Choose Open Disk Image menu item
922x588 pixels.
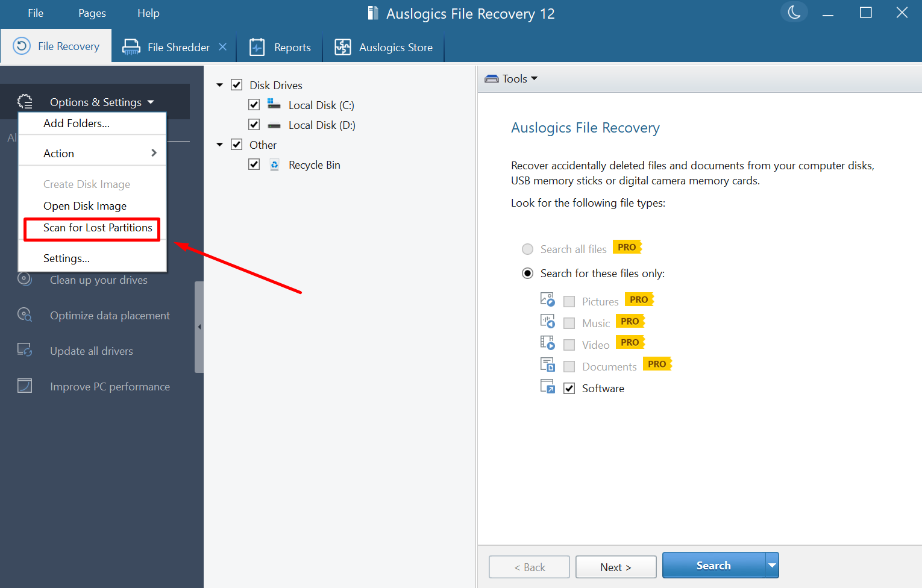tap(92, 205)
